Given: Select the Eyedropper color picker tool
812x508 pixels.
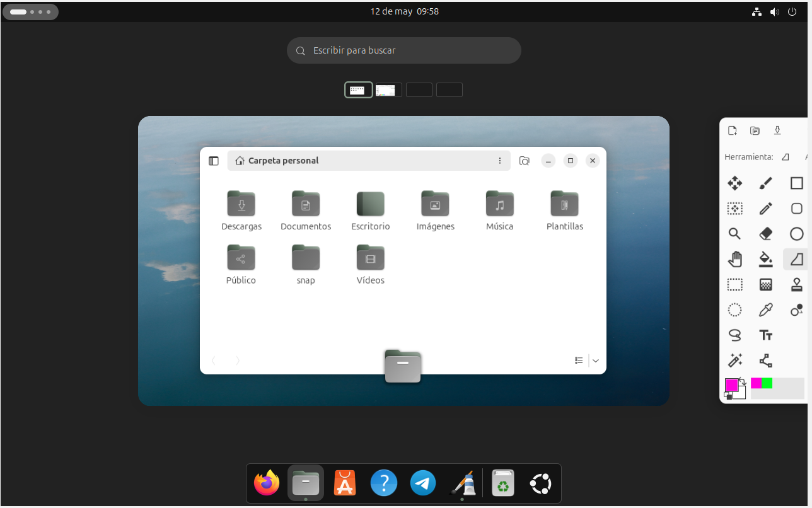Looking at the screenshot, I should pos(765,309).
